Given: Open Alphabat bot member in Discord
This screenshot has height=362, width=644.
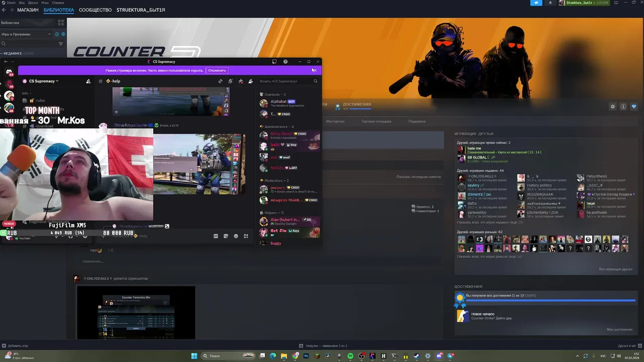Looking at the screenshot, I should [x=289, y=103].
